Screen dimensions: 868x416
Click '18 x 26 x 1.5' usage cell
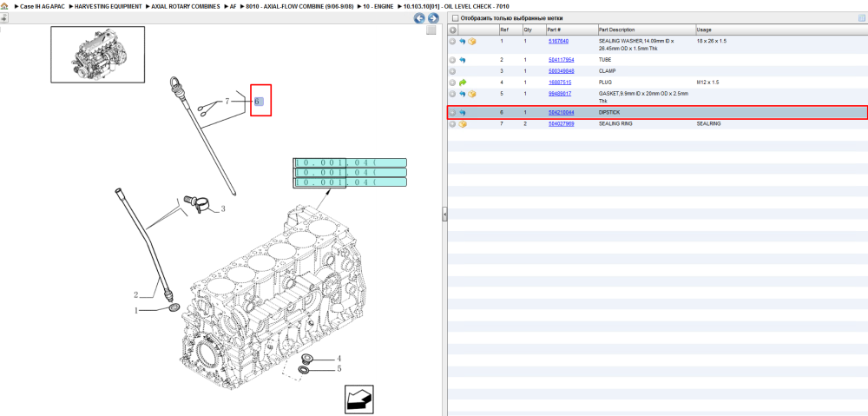click(x=712, y=42)
